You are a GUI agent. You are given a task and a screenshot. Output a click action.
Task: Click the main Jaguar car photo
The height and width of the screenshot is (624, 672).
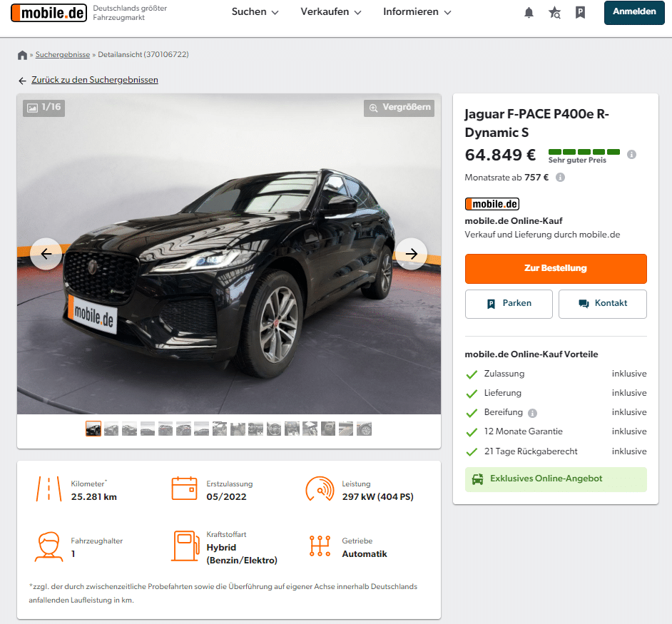[229, 254]
